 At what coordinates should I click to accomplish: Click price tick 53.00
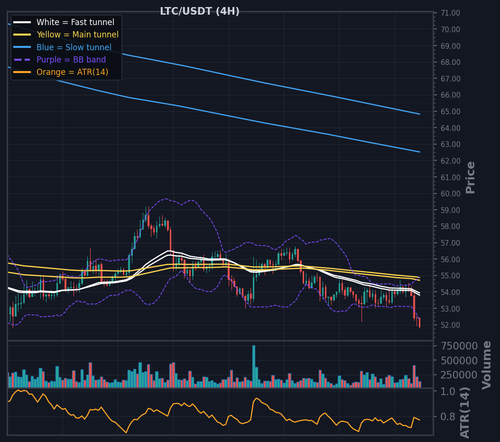click(450, 309)
